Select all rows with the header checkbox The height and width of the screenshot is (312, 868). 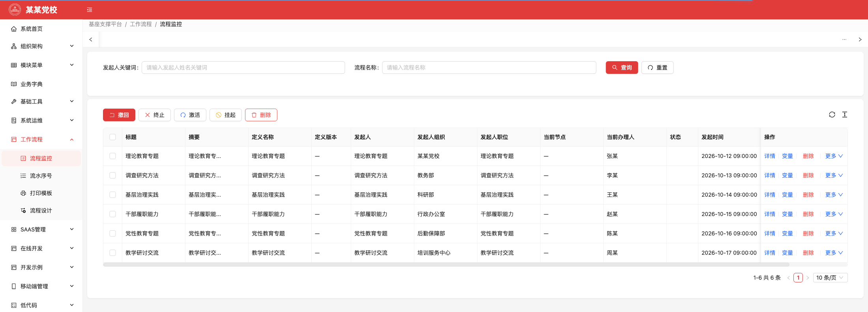(113, 137)
